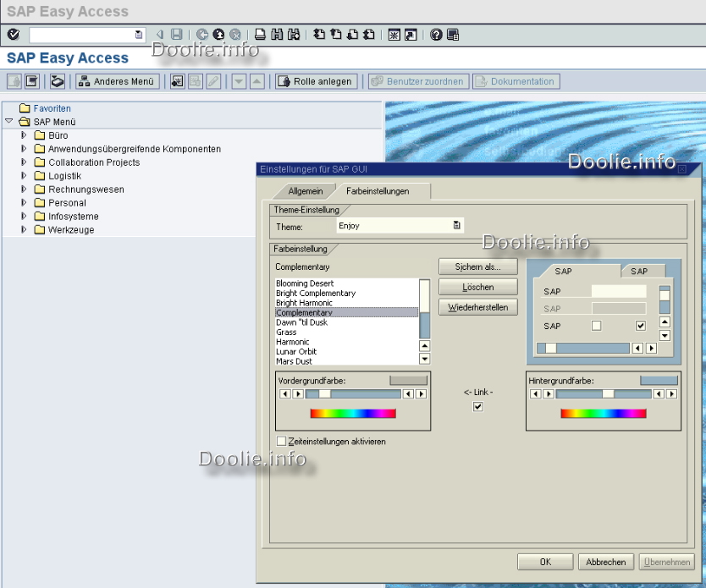
Task: Click the Move Favorites Up arrow icon
Action: coord(256,81)
